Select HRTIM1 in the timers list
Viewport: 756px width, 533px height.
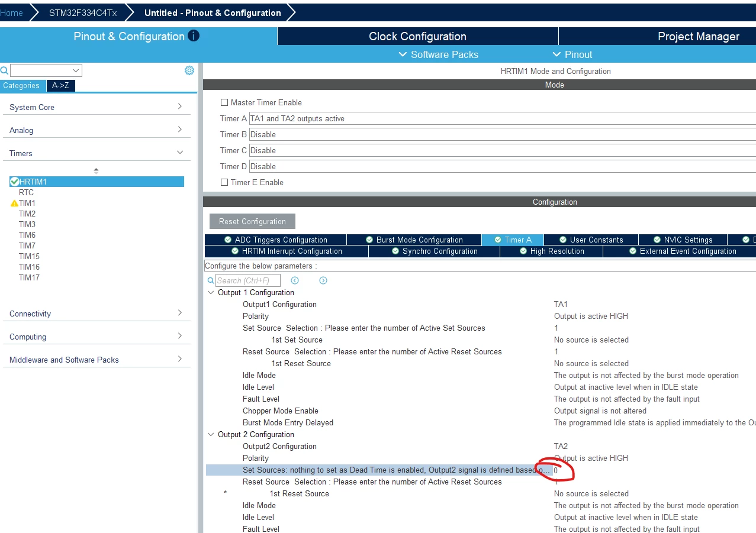pos(96,182)
